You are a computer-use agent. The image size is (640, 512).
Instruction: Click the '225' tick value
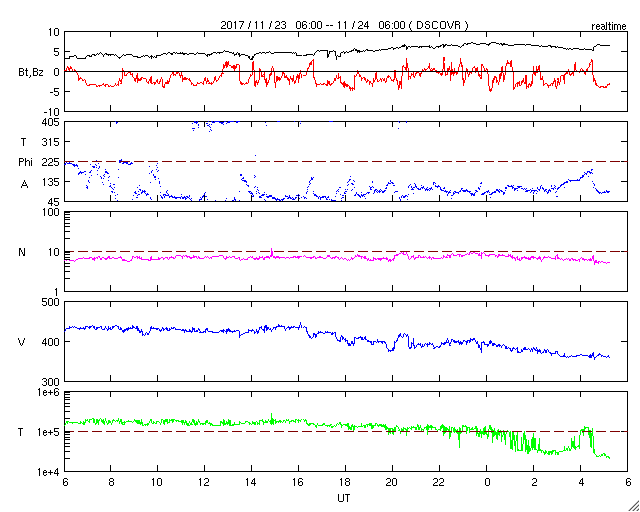click(x=51, y=162)
